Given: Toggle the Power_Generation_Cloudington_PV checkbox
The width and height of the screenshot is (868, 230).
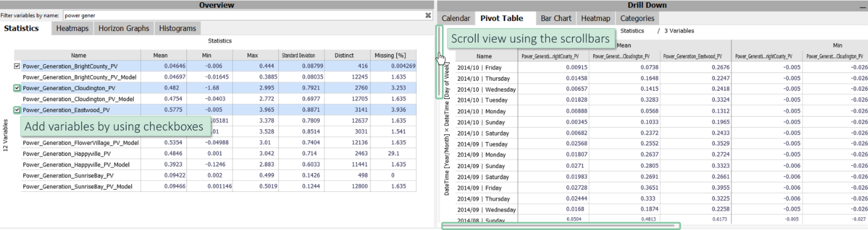Looking at the screenshot, I should coord(17,88).
